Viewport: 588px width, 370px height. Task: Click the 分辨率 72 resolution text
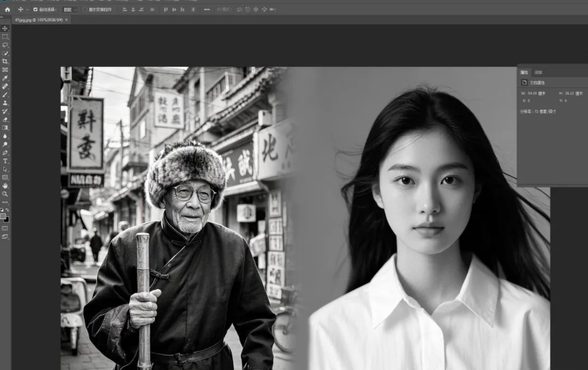(x=538, y=111)
